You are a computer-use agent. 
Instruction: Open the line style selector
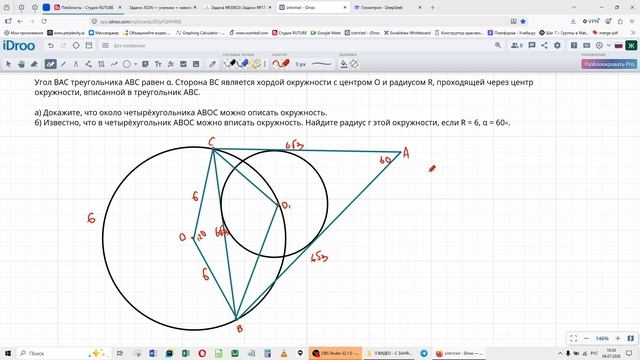(322, 64)
